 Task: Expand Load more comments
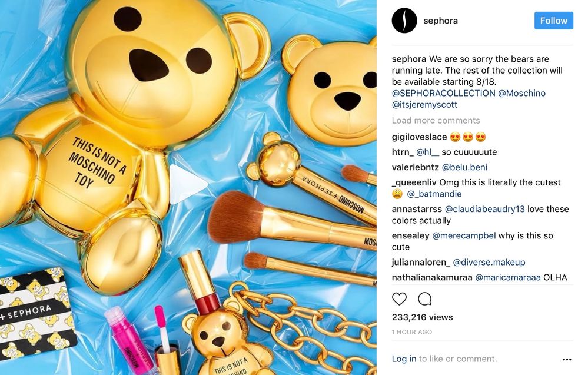click(x=436, y=120)
